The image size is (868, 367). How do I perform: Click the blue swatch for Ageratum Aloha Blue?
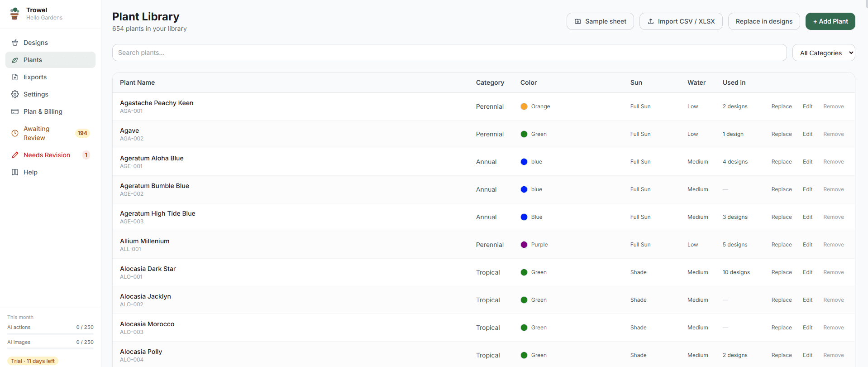tap(524, 162)
